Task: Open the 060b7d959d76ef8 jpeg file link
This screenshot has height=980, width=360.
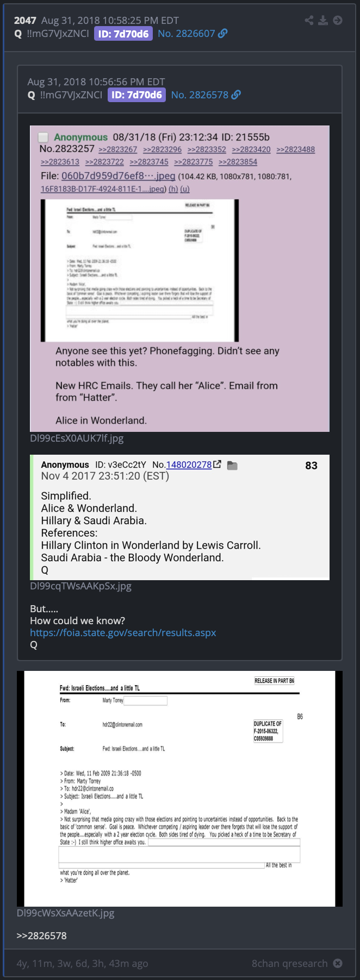Action: pyautogui.click(x=119, y=176)
